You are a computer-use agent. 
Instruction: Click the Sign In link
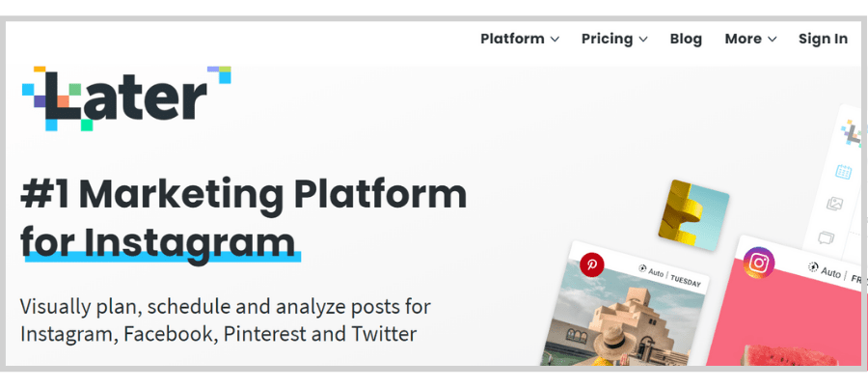click(823, 39)
